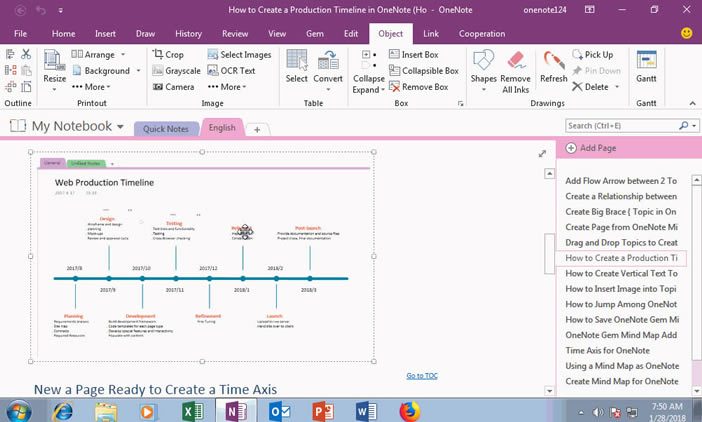The image size is (702, 422).
Task: Click Insert Box in the Box group
Action: (419, 55)
